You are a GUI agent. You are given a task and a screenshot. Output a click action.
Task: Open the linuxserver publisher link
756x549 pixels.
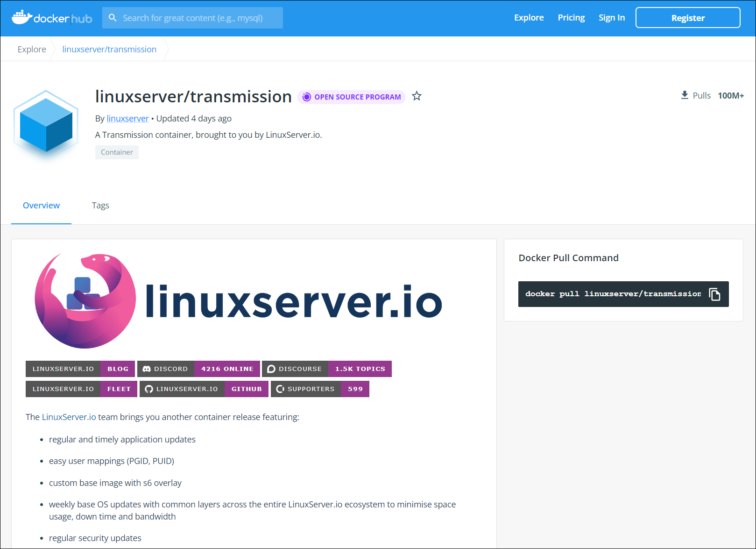click(x=127, y=119)
